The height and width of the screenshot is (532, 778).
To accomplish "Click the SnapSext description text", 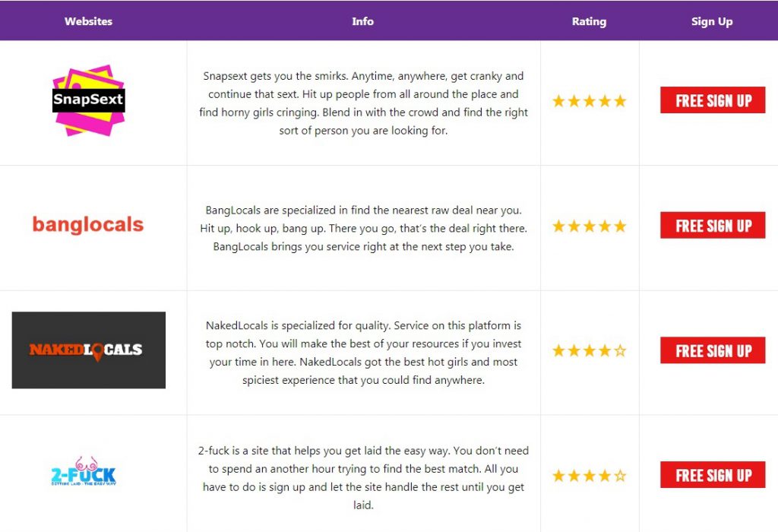I will (x=365, y=103).
